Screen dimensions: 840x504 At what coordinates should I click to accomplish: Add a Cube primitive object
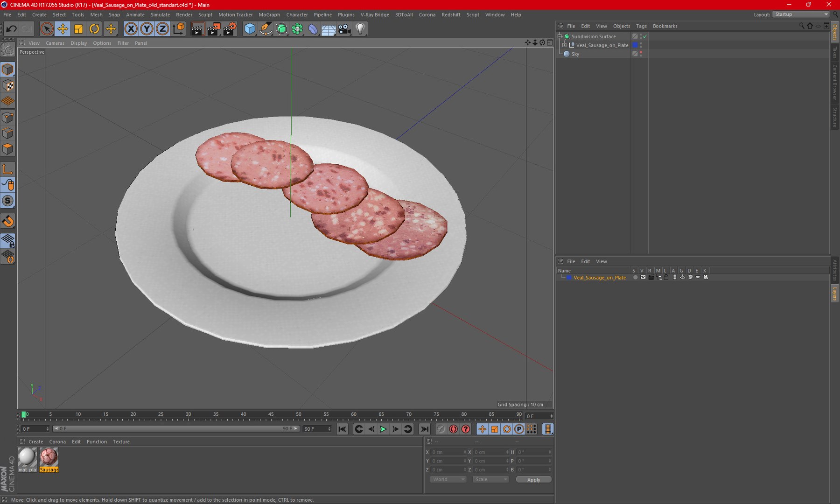(x=250, y=29)
